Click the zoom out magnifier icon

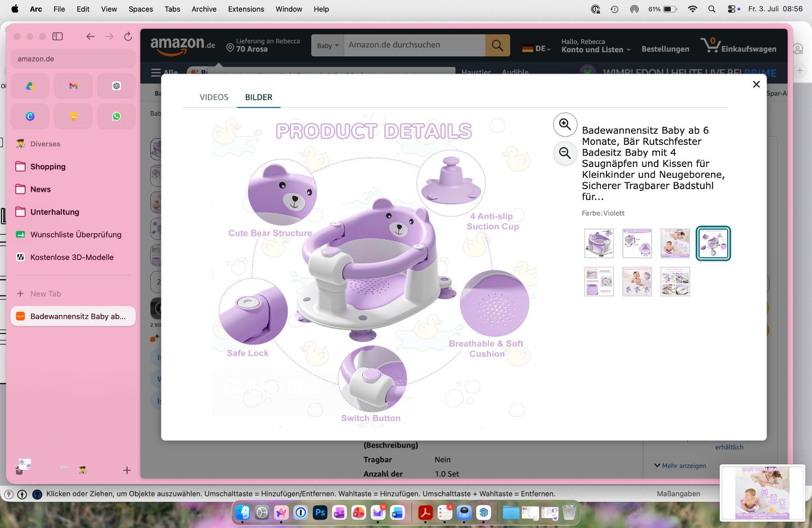(x=565, y=153)
